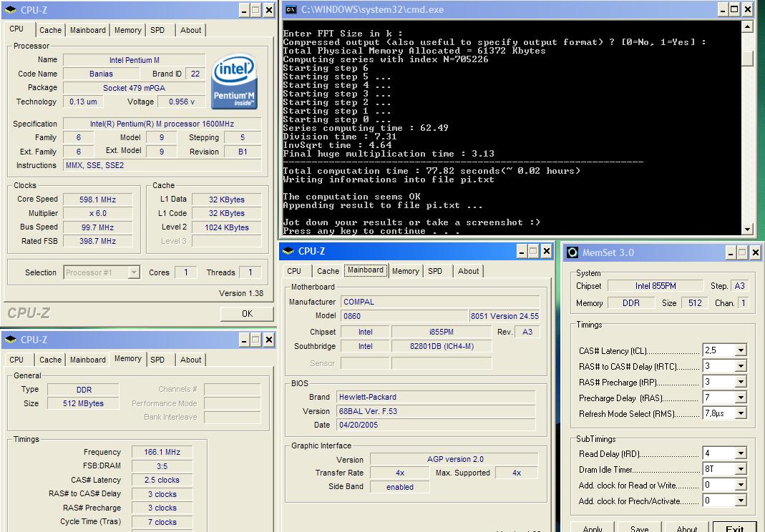765x532 pixels.
Task: Click OK in the CPU-Z CPU window
Action: 247,313
